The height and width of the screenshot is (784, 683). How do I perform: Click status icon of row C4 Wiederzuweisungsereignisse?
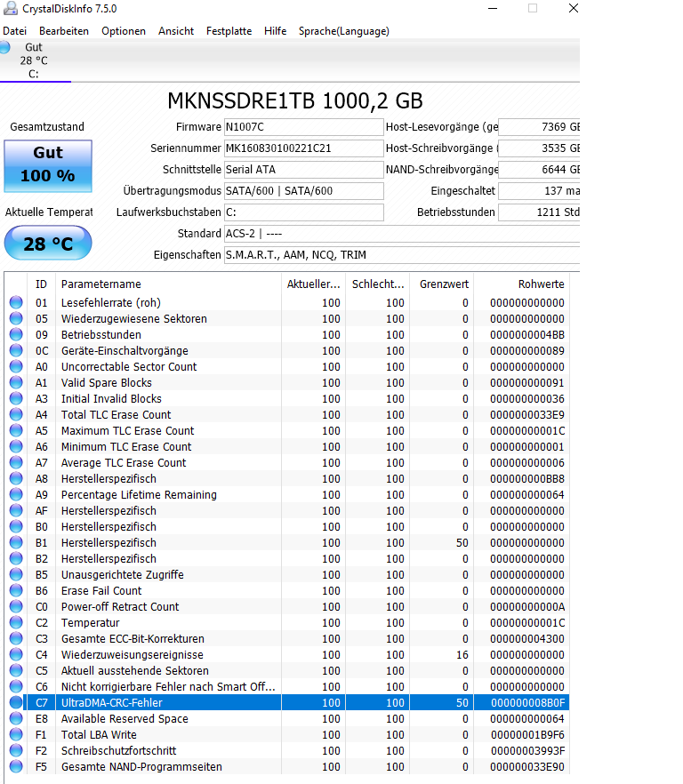click(16, 654)
